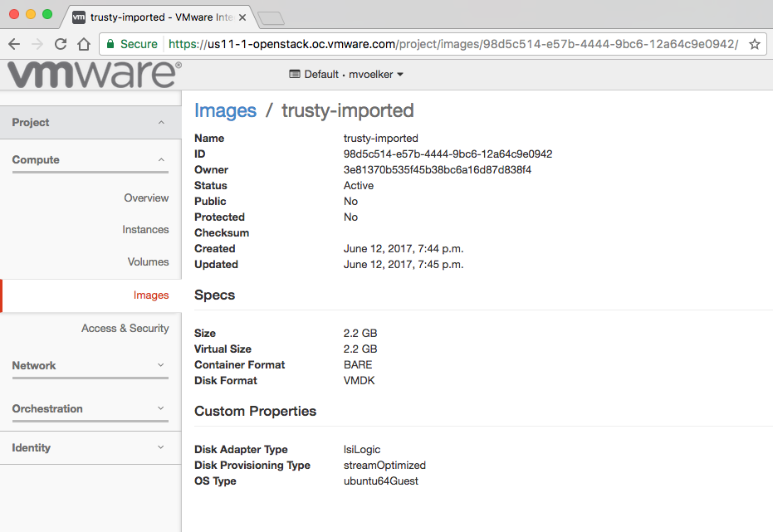
Task: Click the Disk Adapter Type value lsiLogic
Action: click(x=362, y=450)
